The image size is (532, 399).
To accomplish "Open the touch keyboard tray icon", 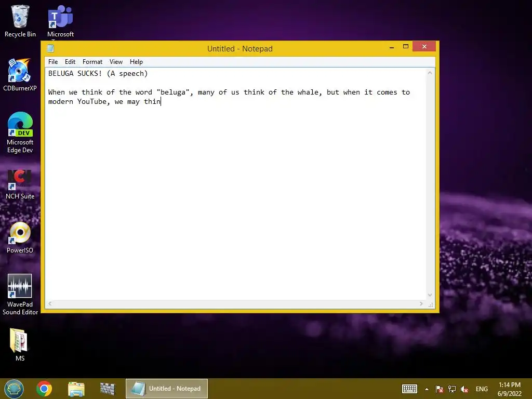I will [409, 389].
